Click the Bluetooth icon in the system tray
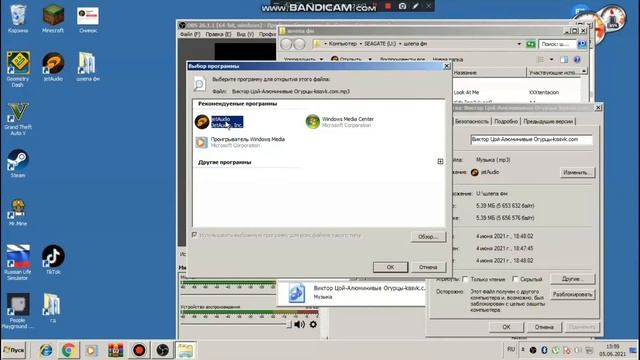 point(544,350)
